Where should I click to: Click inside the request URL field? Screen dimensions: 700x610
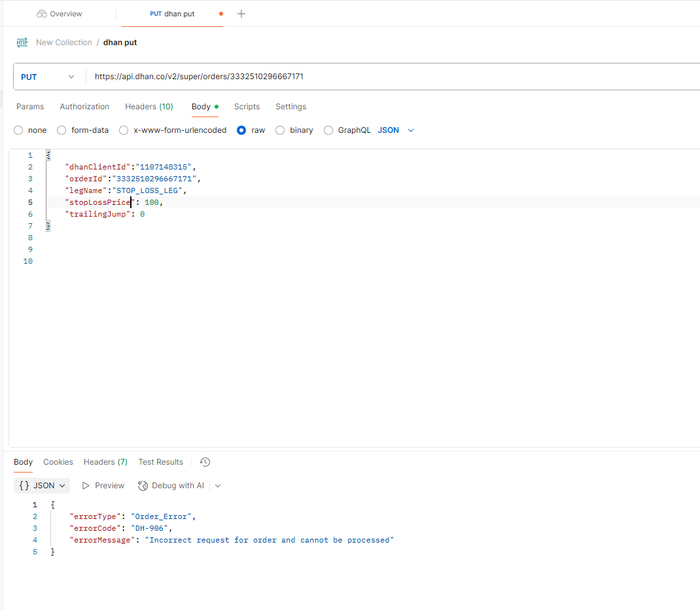pyautogui.click(x=393, y=77)
